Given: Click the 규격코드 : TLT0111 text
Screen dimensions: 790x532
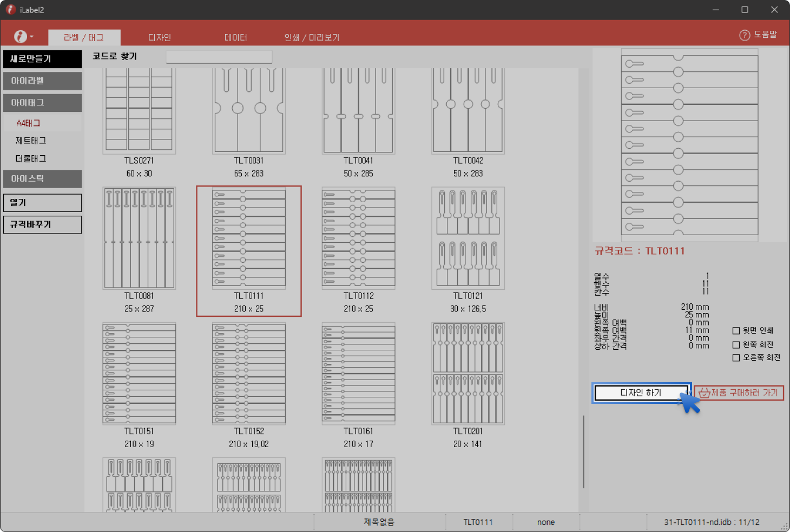Looking at the screenshot, I should (640, 251).
